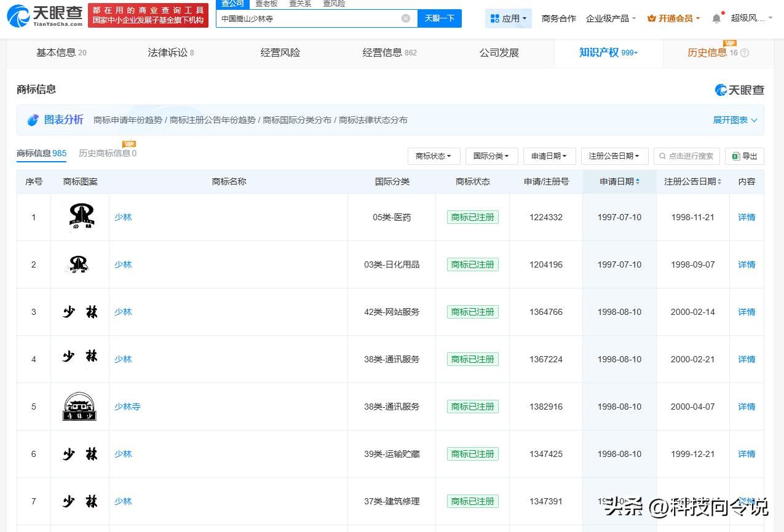Open 详情 for trademark 1347425
The height and width of the screenshot is (532, 784).
point(746,454)
